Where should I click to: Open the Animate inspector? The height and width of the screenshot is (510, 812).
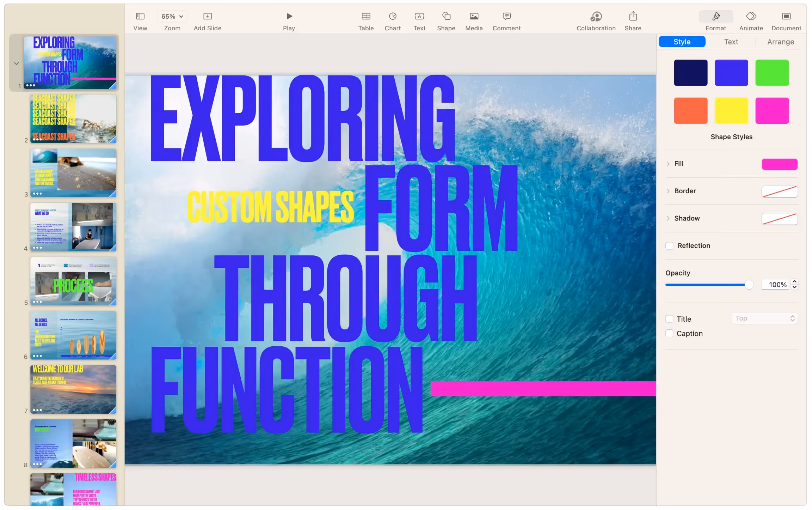coord(751,21)
